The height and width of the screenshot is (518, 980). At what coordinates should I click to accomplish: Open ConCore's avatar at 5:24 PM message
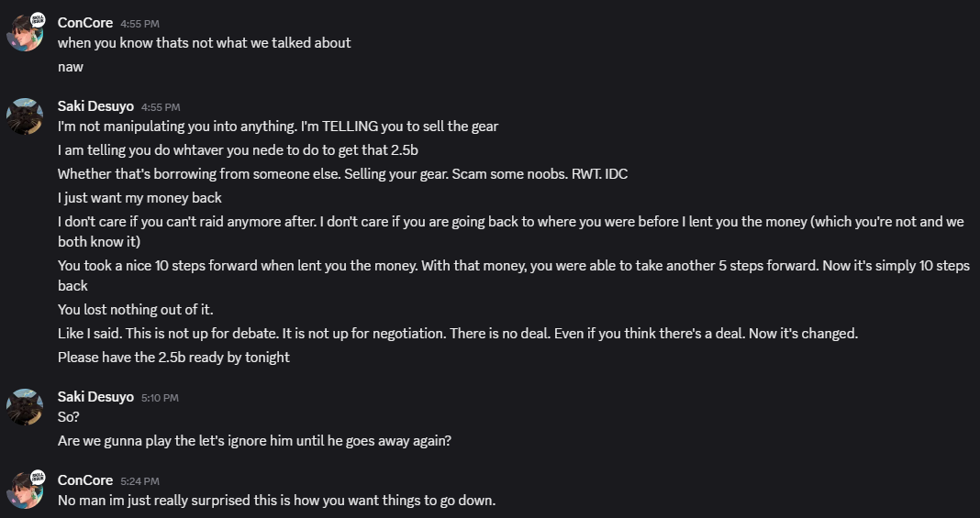[25, 490]
